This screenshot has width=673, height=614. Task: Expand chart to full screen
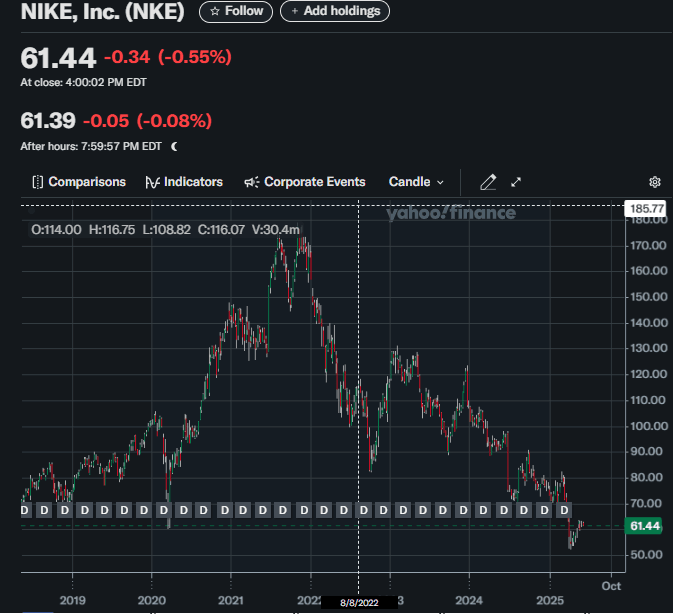(x=517, y=182)
